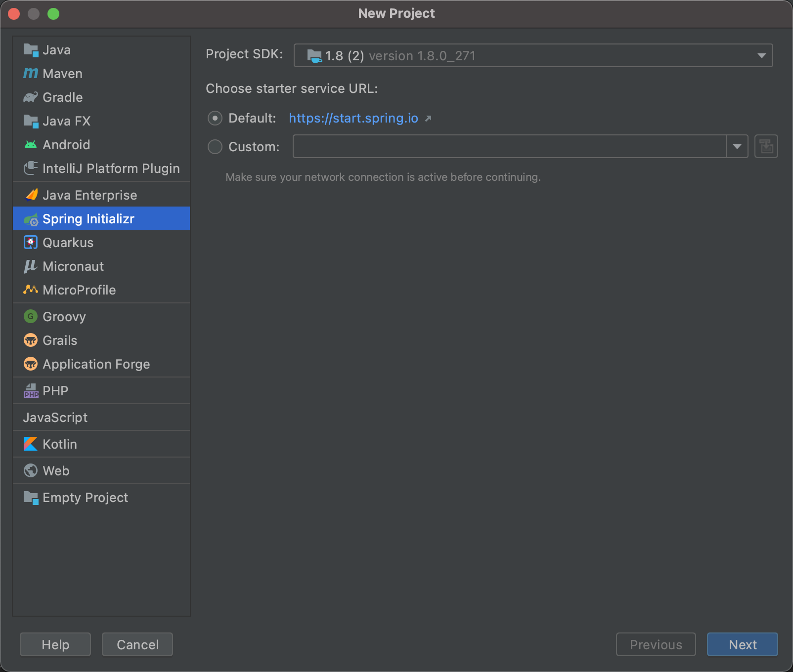The width and height of the screenshot is (793, 672).
Task: Select the Default starter service radio button
Action: point(215,118)
